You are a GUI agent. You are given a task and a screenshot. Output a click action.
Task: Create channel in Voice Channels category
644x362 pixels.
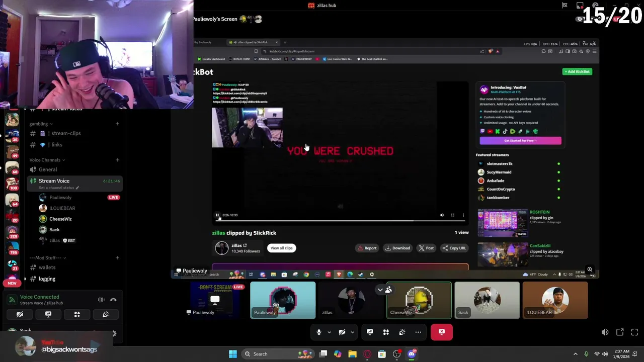tap(117, 160)
